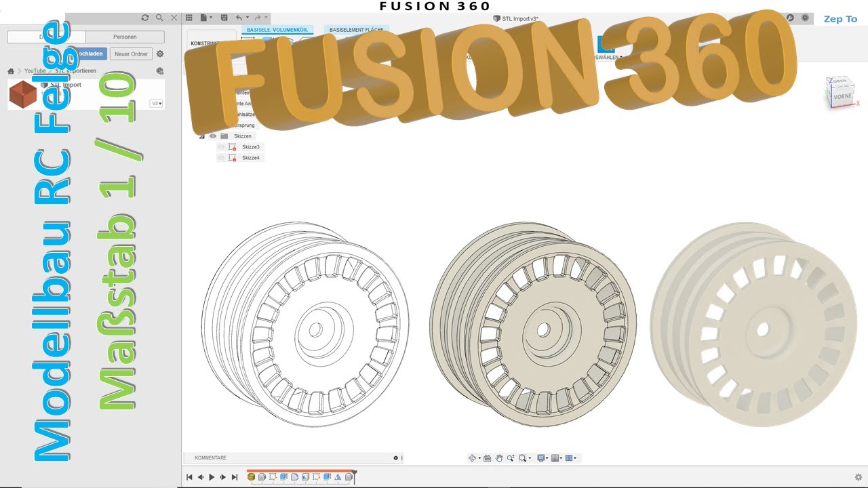Toggle the data panel grid icon
This screenshot has width=868, height=488.
tap(189, 18)
